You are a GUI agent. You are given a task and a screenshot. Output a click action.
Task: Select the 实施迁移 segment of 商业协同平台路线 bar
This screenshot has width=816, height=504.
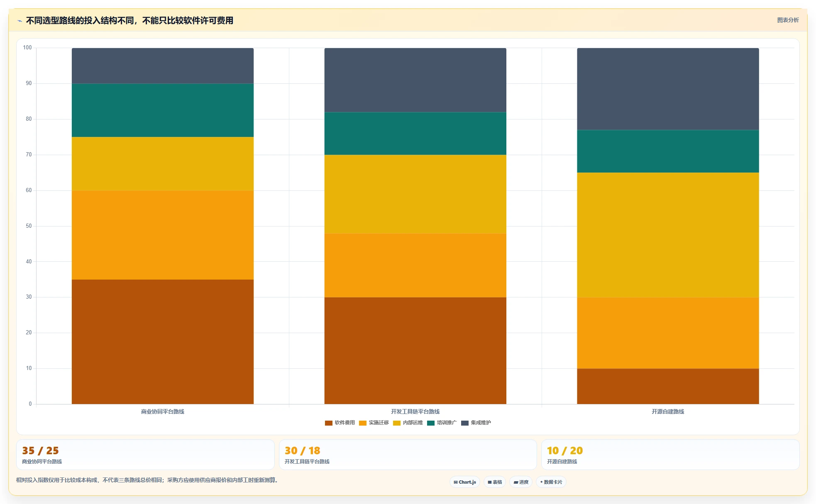coord(163,235)
